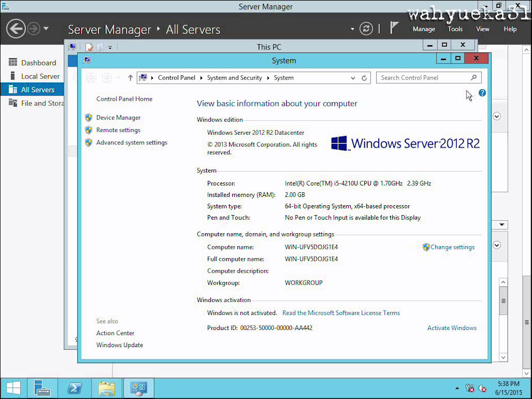Go up one level in System window
532x399 pixels.
click(x=130, y=78)
